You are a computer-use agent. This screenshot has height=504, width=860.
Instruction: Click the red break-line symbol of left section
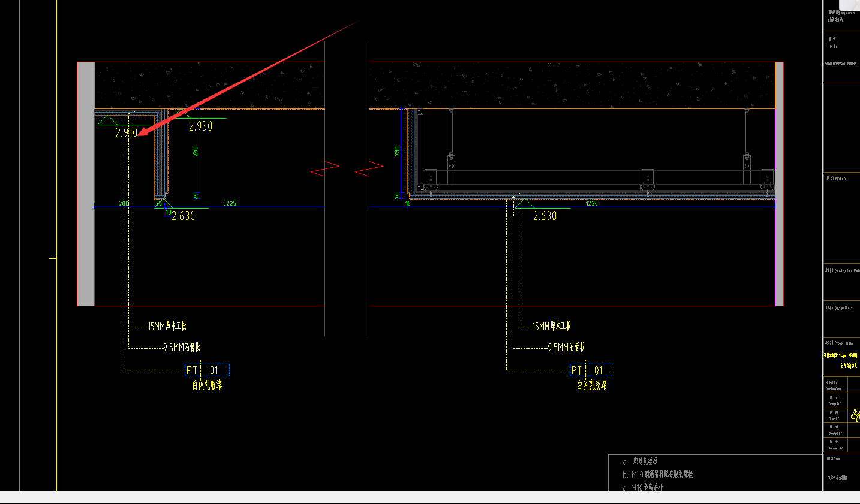coord(325,169)
